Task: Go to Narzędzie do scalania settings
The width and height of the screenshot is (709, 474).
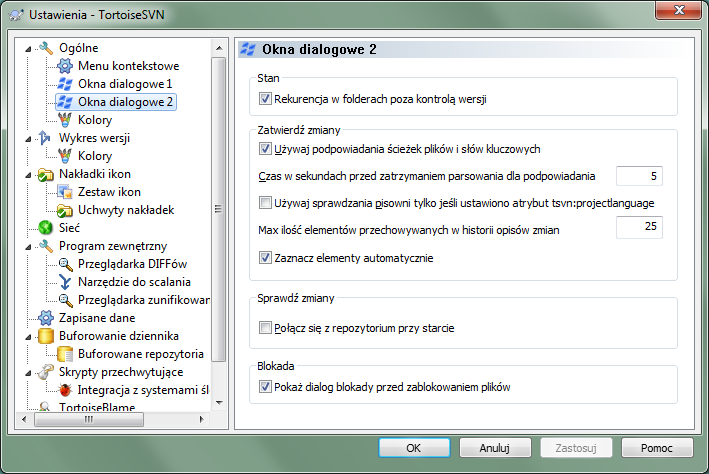Action: click(x=134, y=282)
